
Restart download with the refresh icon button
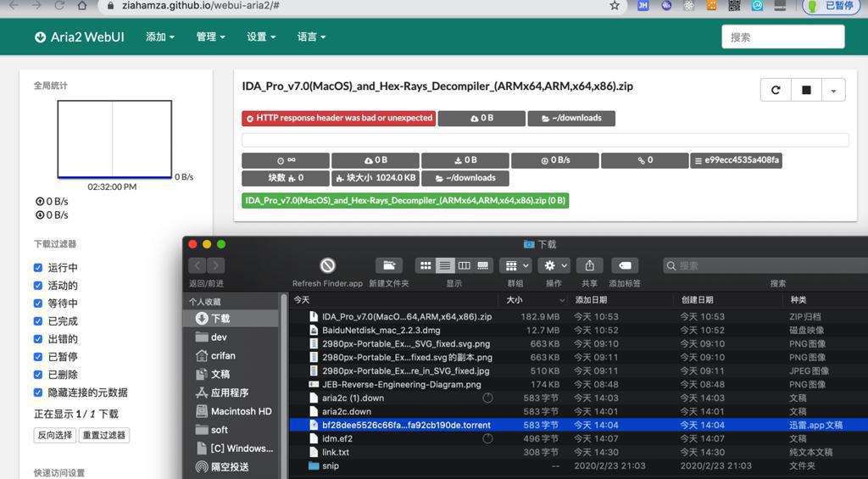pos(776,90)
